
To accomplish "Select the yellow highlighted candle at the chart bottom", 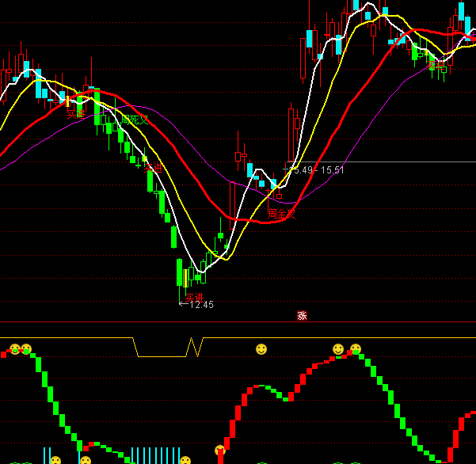I will [x=185, y=278].
